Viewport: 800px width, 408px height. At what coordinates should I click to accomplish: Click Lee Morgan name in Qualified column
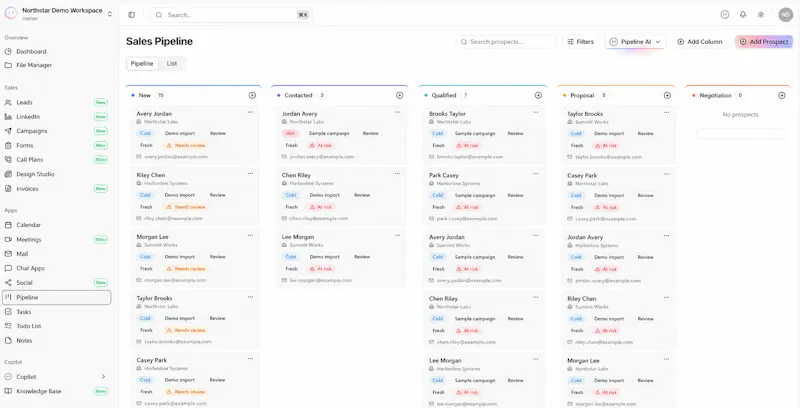pyautogui.click(x=445, y=361)
